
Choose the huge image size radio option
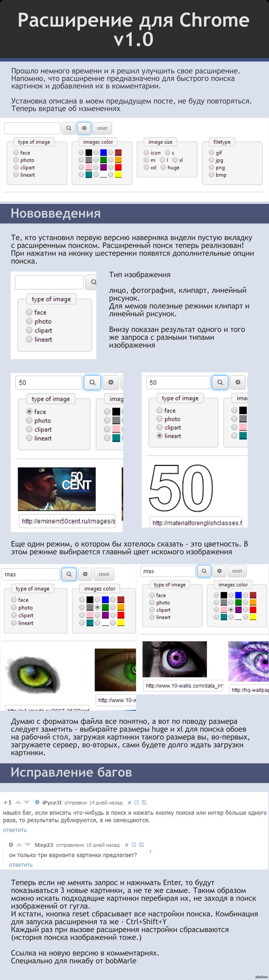pos(163,167)
